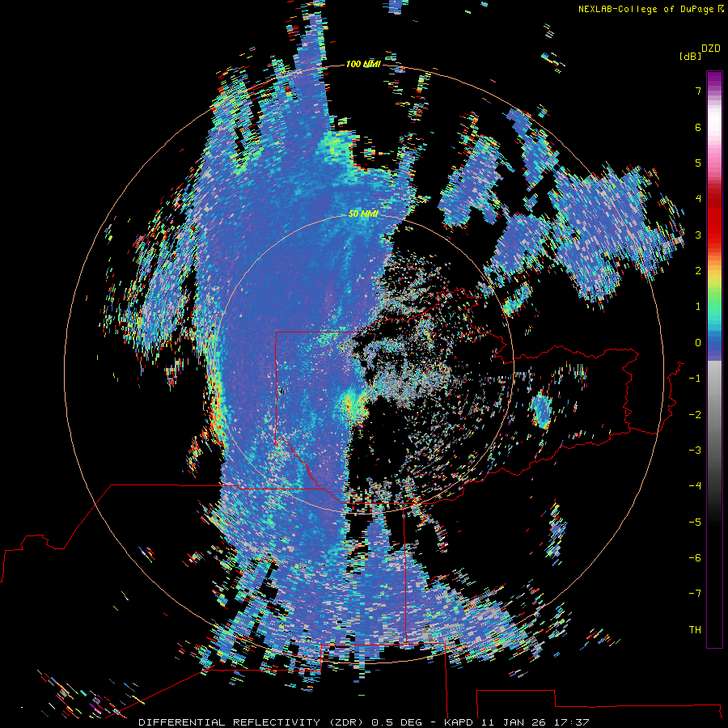Click the 1 value on color scale
This screenshot has width=728, height=728.
(x=698, y=307)
